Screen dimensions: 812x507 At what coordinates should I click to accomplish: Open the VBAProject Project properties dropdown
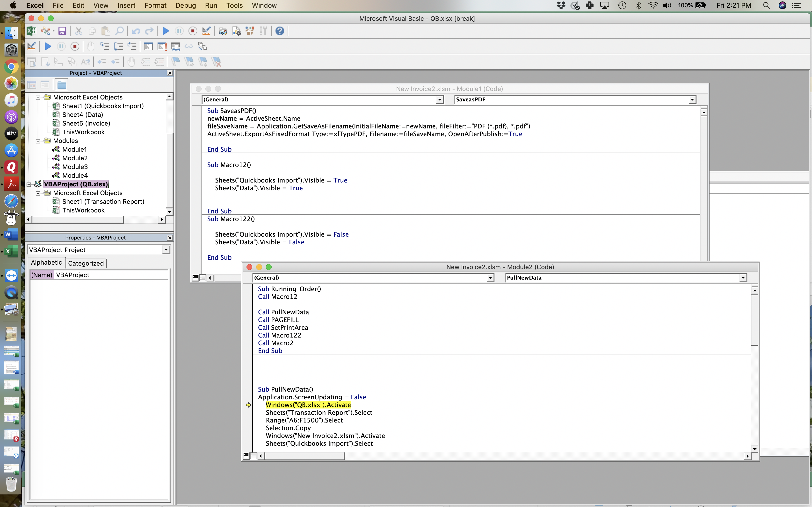[x=166, y=250]
